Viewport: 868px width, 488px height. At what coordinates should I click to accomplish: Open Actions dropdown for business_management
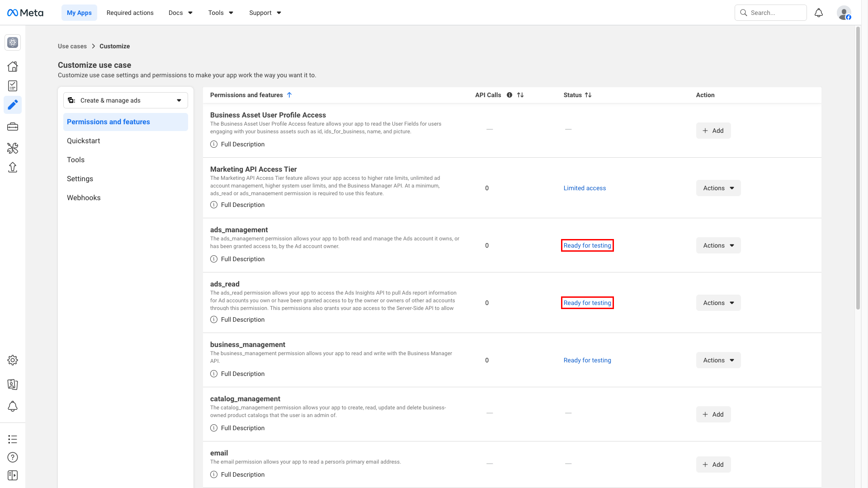click(718, 360)
